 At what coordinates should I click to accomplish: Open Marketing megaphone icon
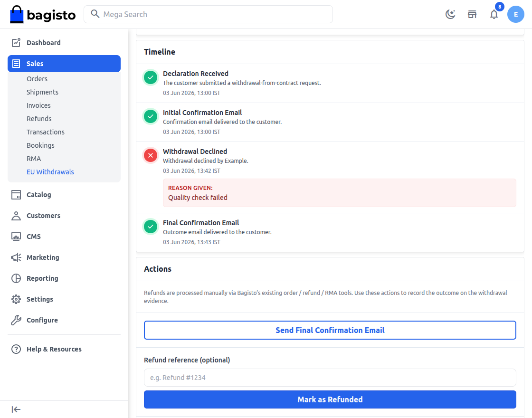pos(16,257)
